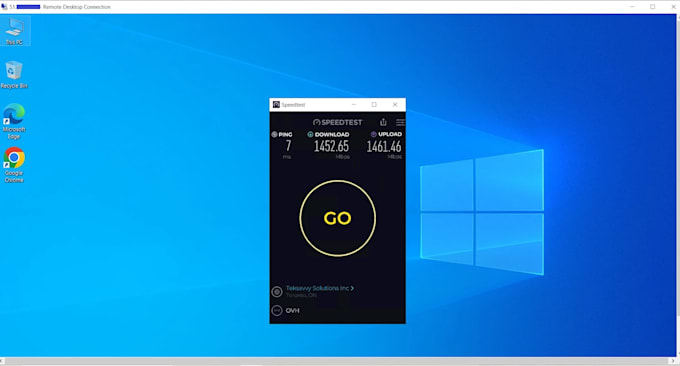Maximize the Speedtest window
The height and width of the screenshot is (366, 680).
coord(374,105)
